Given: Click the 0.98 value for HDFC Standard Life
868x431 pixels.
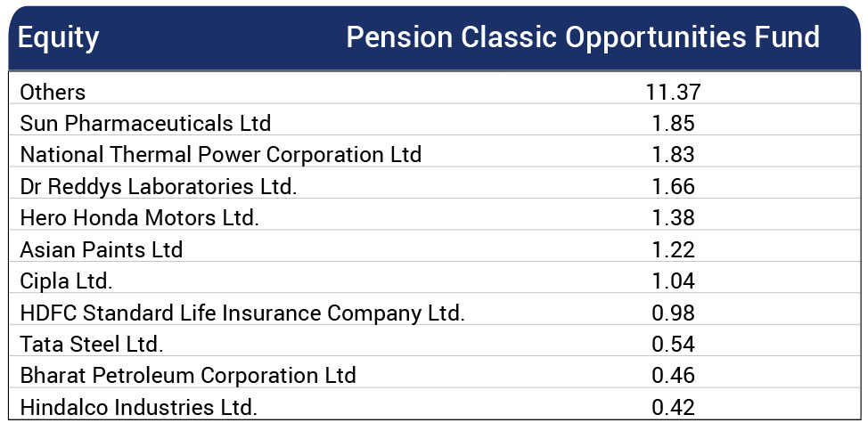Looking at the screenshot, I should pos(673,313).
